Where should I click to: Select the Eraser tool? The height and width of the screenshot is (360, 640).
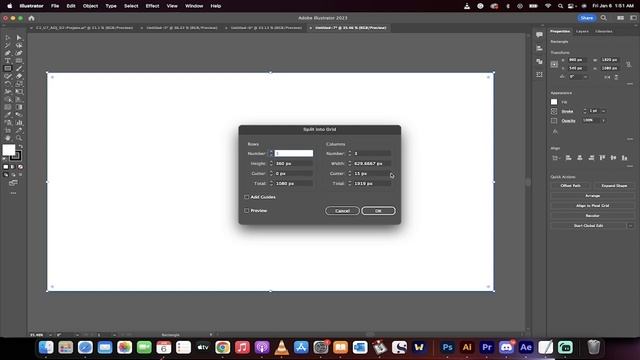tap(19, 76)
